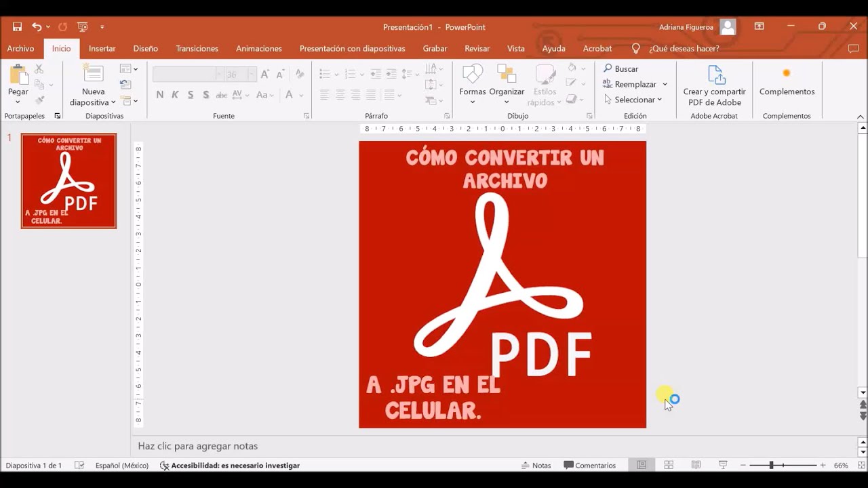The width and height of the screenshot is (868, 488).
Task: Click the Redo icon
Action: tap(62, 27)
